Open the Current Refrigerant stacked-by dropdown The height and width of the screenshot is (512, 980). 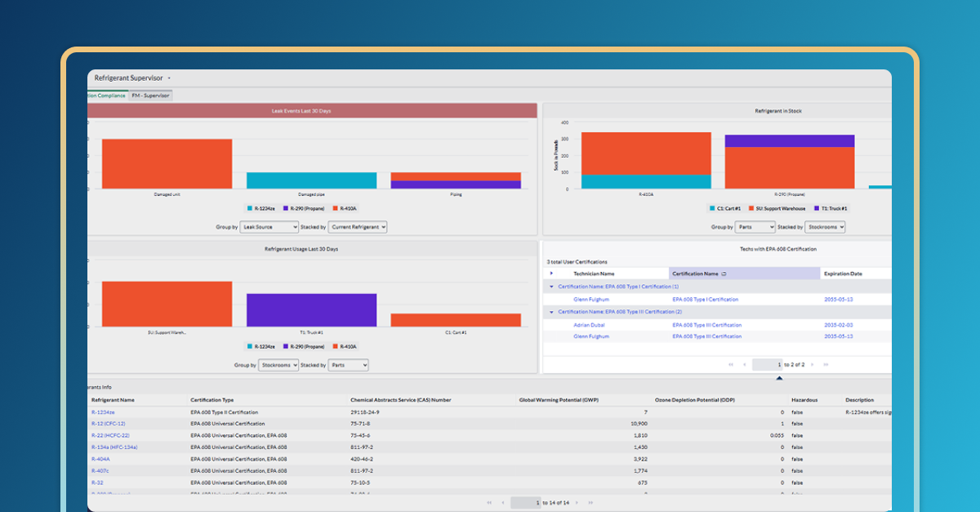click(x=358, y=227)
